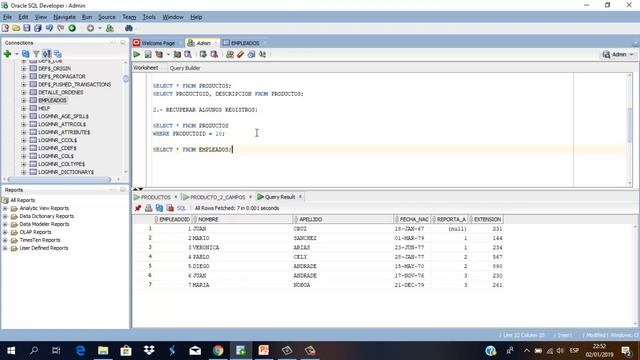This screenshot has width=640, height=360.
Task: Select the DEF$_PROPAGATOR tree item
Action: pyautogui.click(x=62, y=76)
